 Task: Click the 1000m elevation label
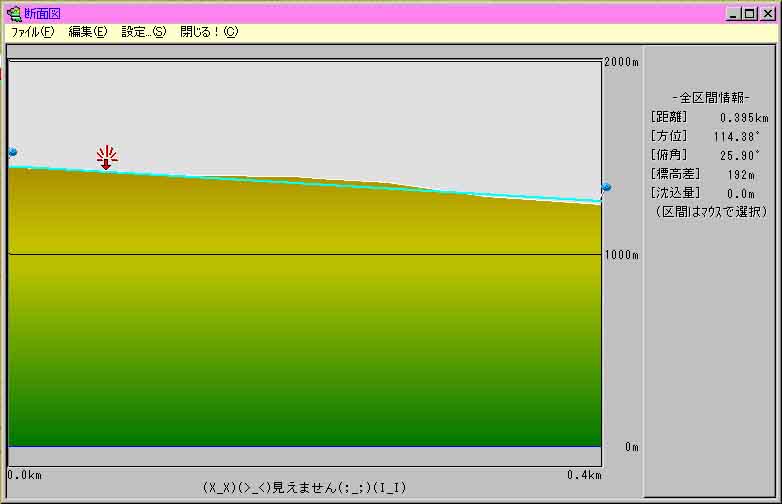coord(621,255)
